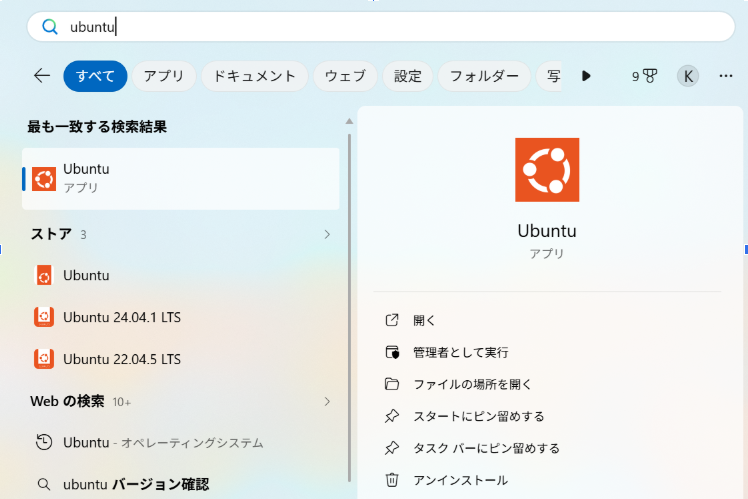748x499 pixels.
Task: Click the 最も一致する検索結果 heading
Action: 97,127
